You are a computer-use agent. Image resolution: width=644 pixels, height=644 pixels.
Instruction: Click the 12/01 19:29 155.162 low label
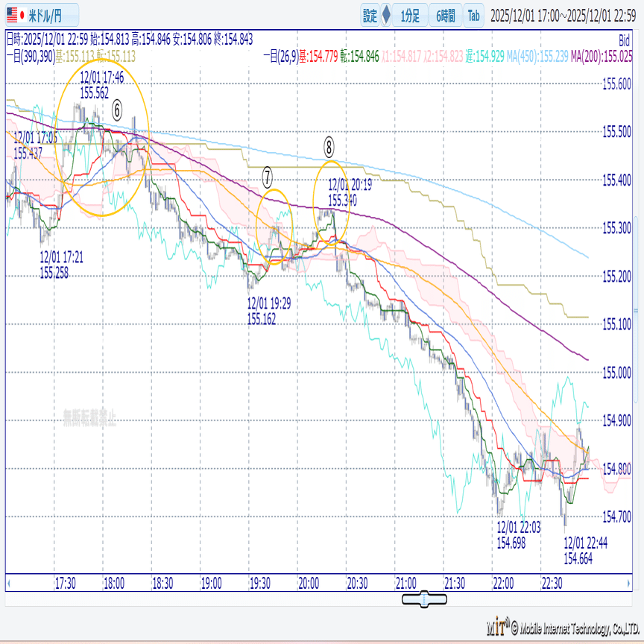pos(268,312)
